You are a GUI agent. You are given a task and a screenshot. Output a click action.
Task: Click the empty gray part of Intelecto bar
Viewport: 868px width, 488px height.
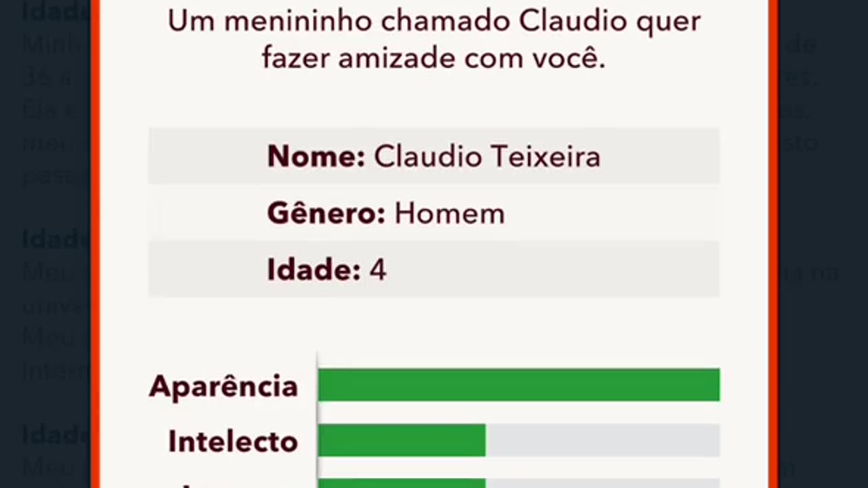click(x=602, y=440)
